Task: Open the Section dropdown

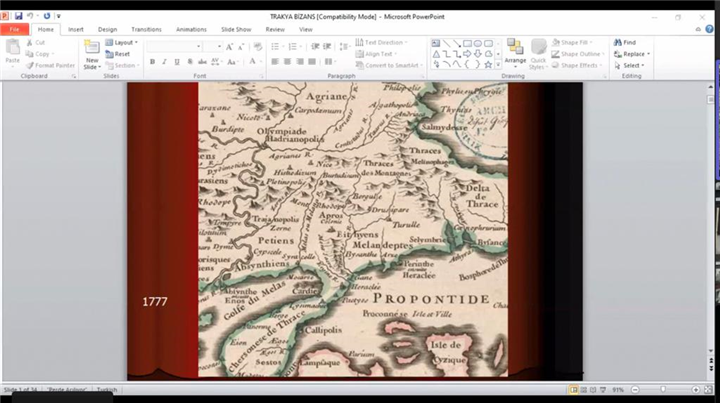Action: (x=122, y=65)
